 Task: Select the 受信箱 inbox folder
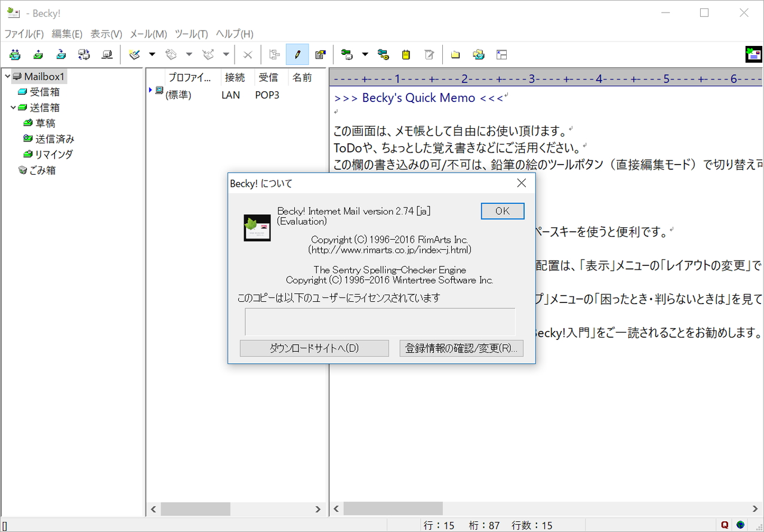tap(45, 92)
